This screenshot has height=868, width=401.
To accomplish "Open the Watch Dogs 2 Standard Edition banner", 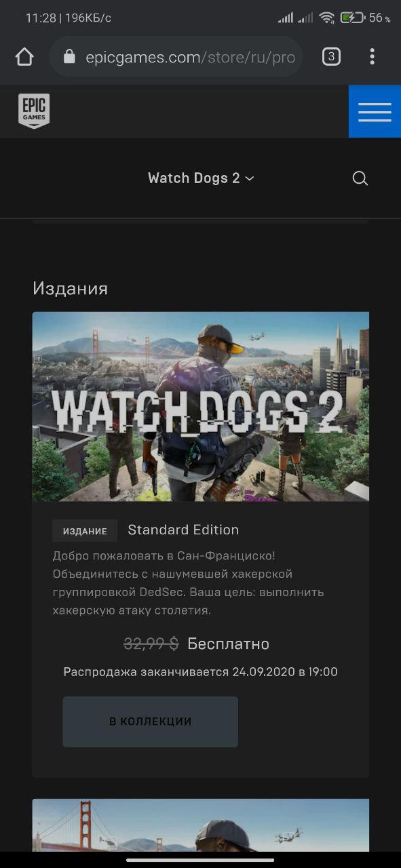I will click(x=201, y=407).
